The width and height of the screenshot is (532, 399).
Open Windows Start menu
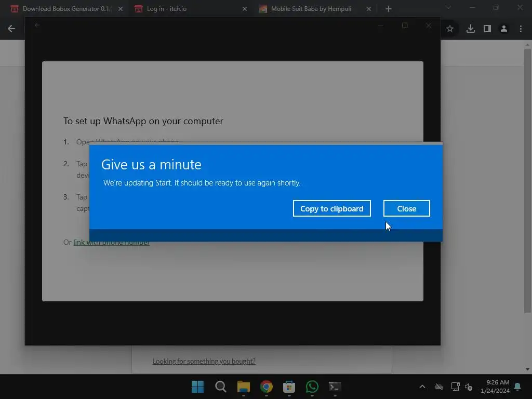tap(198, 387)
